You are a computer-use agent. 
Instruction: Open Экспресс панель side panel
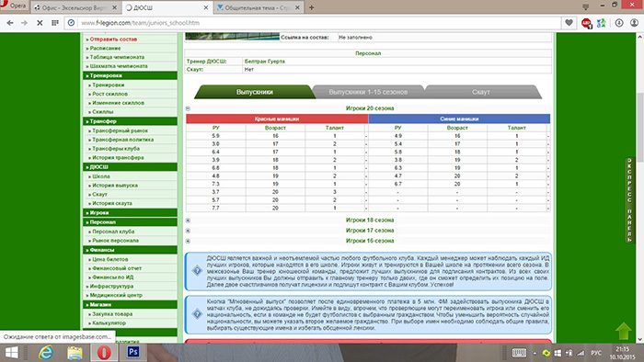point(629,200)
